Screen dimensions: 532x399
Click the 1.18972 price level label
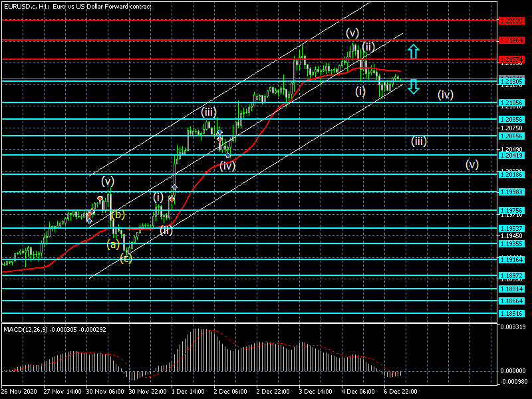(511, 276)
